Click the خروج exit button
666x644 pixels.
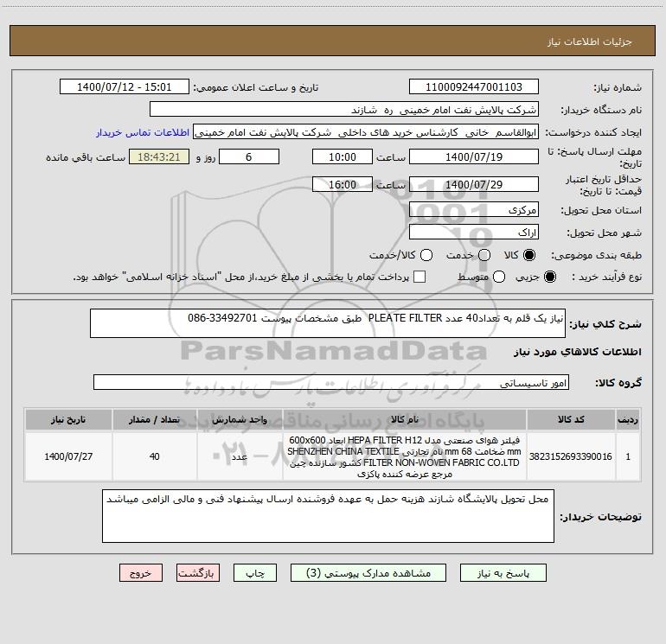click(x=141, y=572)
